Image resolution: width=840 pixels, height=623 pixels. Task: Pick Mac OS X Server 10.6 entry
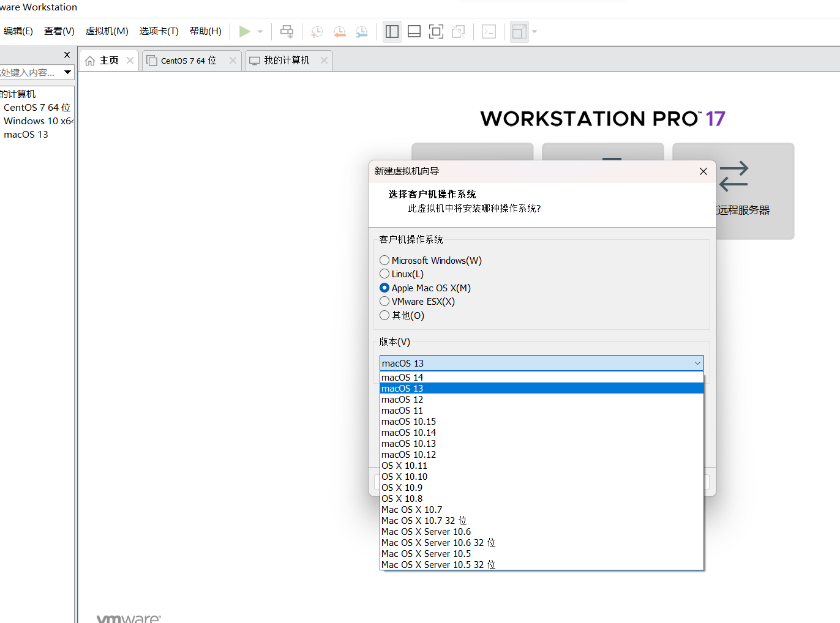(x=542, y=532)
